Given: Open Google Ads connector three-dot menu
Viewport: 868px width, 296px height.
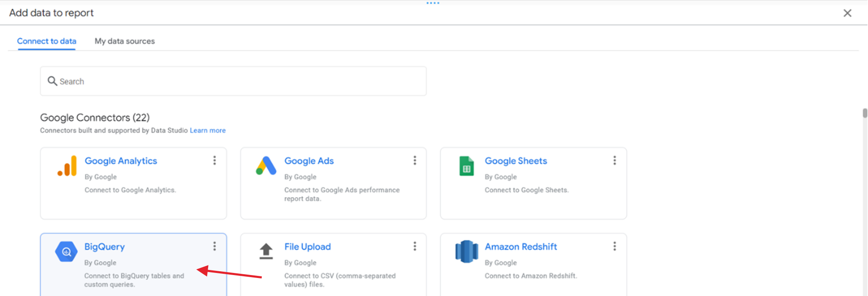Looking at the screenshot, I should click(x=415, y=161).
